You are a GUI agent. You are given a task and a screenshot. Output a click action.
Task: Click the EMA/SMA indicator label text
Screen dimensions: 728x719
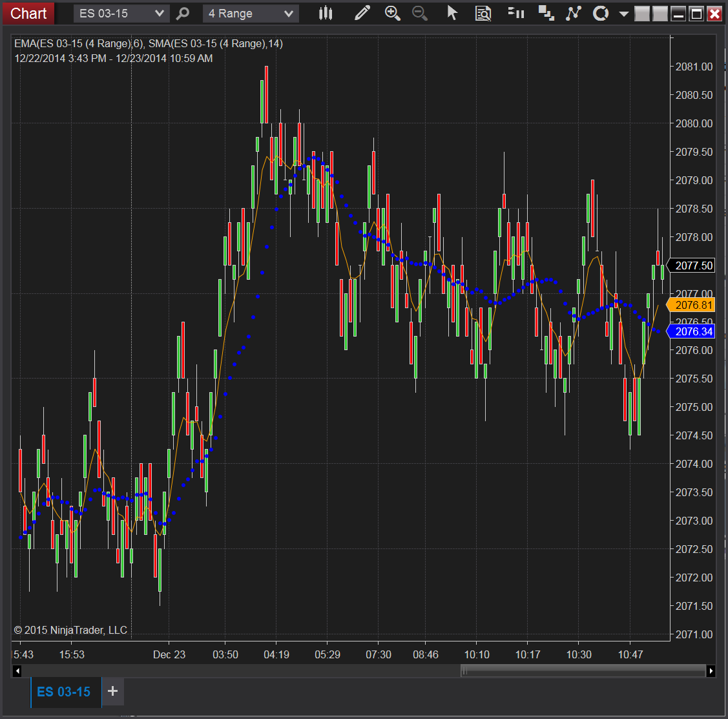149,44
